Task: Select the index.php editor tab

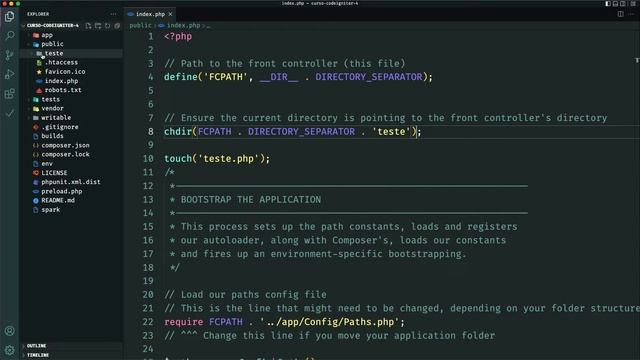Action: pos(150,14)
